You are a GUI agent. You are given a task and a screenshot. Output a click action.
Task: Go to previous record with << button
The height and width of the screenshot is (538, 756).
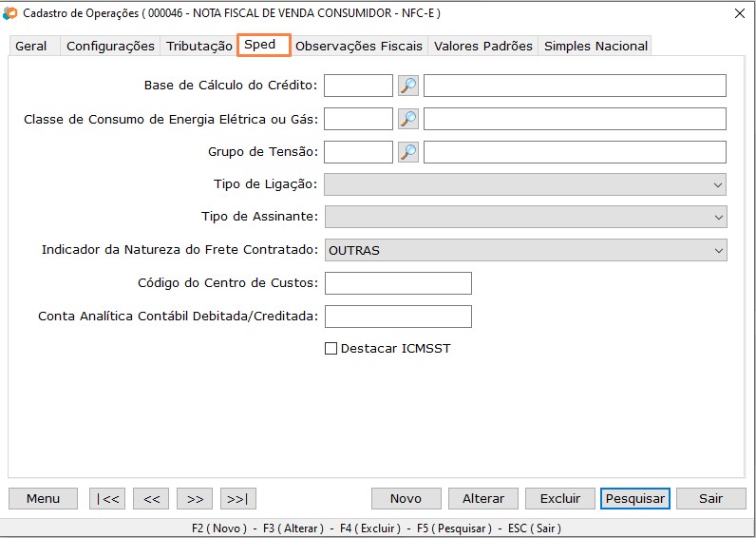pos(151,498)
